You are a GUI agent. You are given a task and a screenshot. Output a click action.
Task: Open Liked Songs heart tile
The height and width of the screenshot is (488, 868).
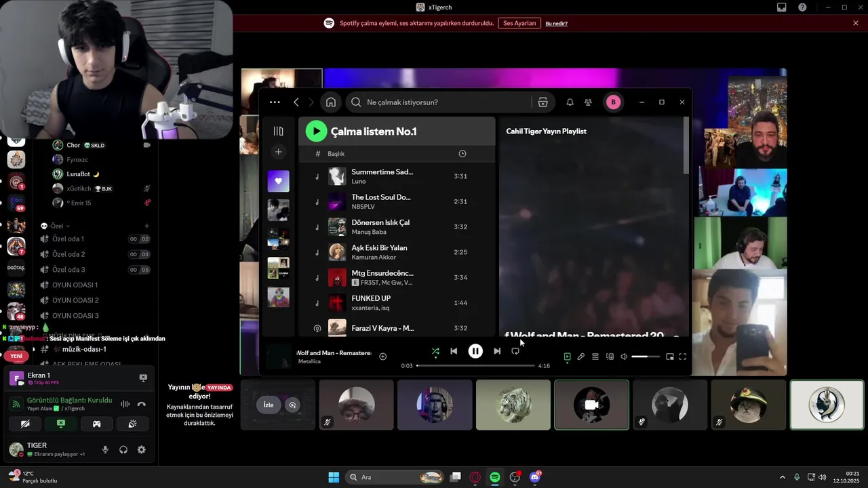coord(278,181)
